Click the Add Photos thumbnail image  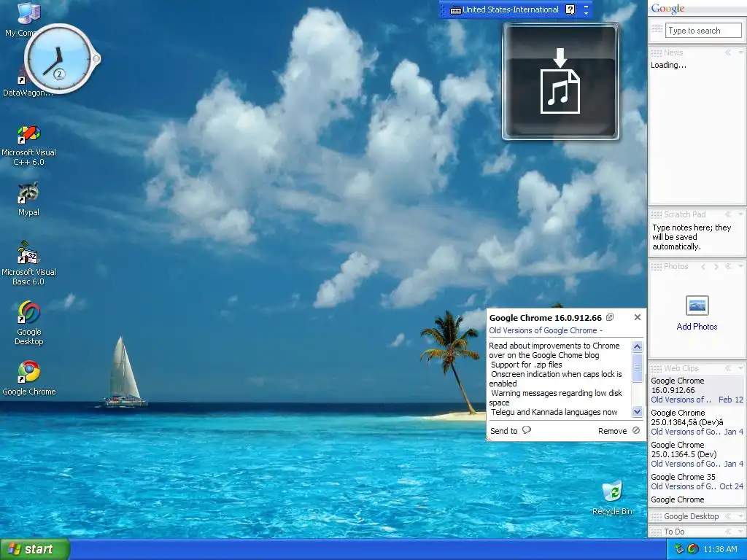(697, 306)
